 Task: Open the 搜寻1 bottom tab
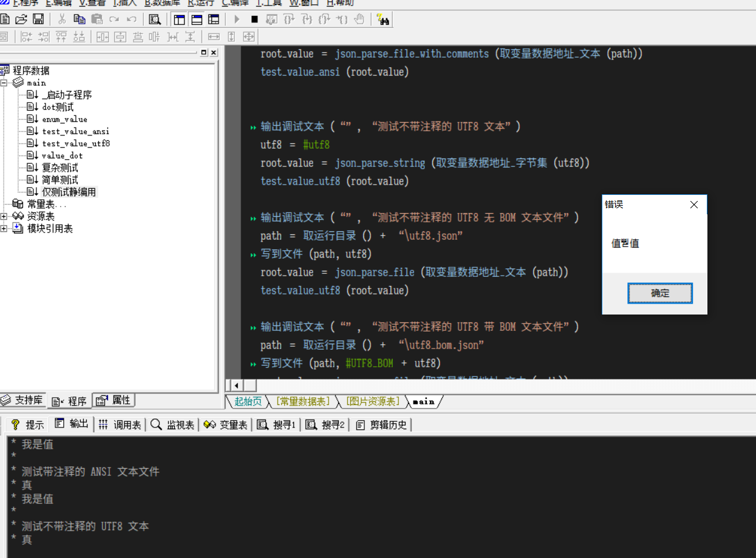[x=276, y=424]
